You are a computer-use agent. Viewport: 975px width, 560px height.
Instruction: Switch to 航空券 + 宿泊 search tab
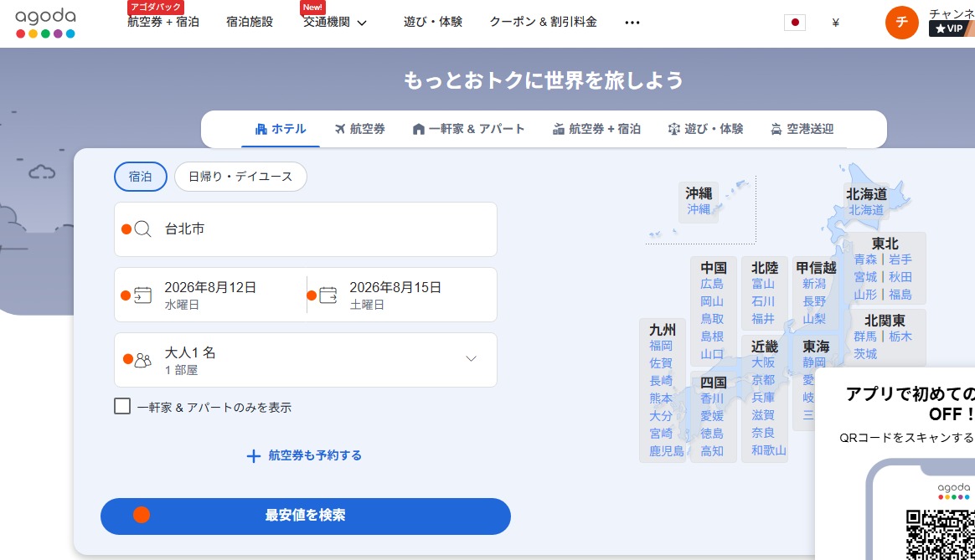click(596, 129)
